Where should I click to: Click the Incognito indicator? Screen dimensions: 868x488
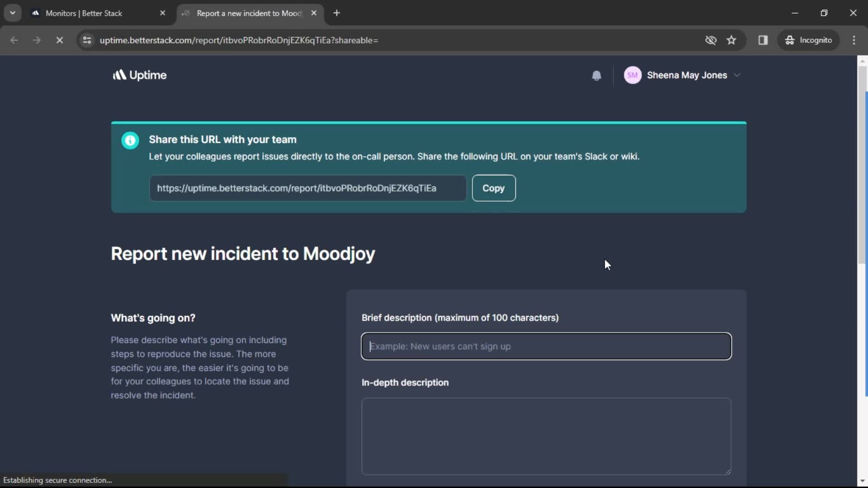[x=808, y=40]
